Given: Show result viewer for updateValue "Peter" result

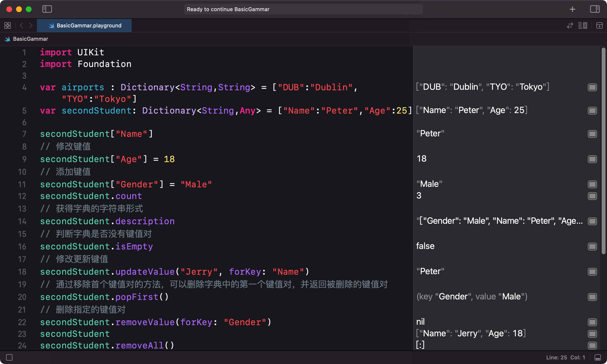Looking at the screenshot, I should (x=592, y=272).
